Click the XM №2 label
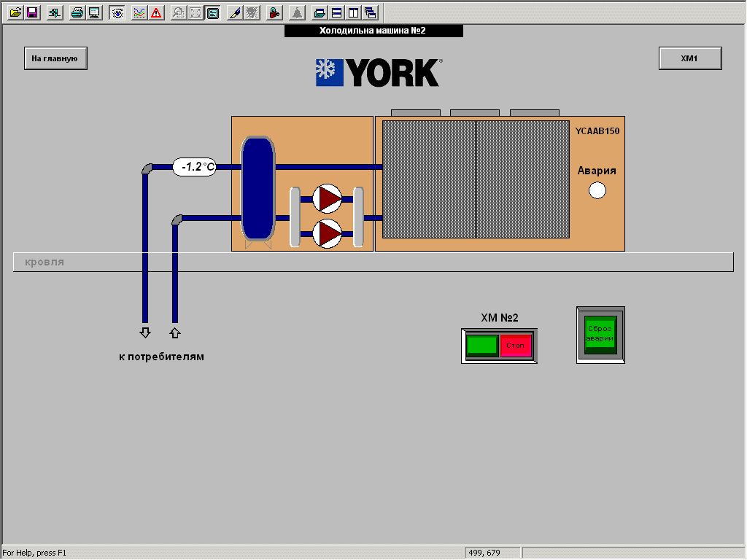 coord(500,318)
